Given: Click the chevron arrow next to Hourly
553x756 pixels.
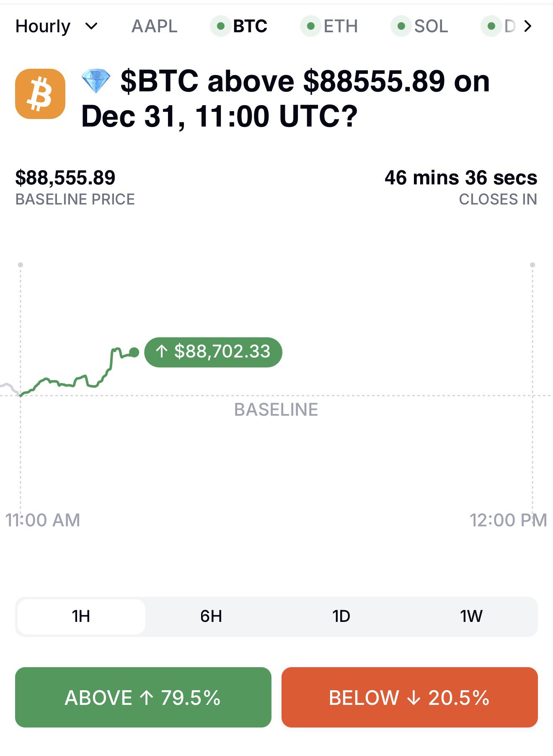Looking at the screenshot, I should [91, 26].
